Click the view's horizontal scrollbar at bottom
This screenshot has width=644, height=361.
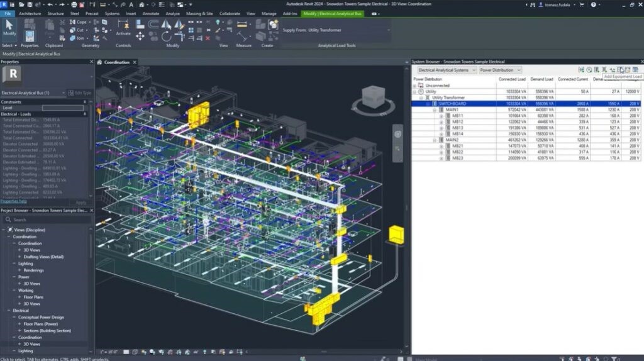[x=324, y=352]
